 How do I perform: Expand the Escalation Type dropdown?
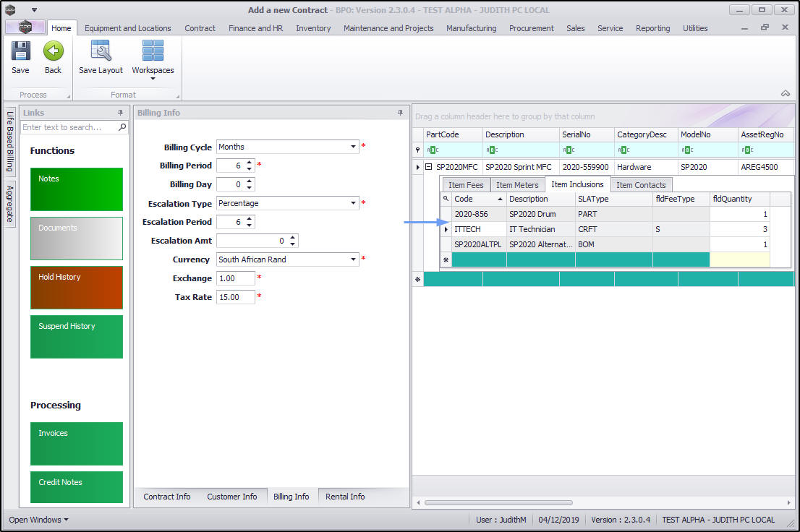pos(354,203)
